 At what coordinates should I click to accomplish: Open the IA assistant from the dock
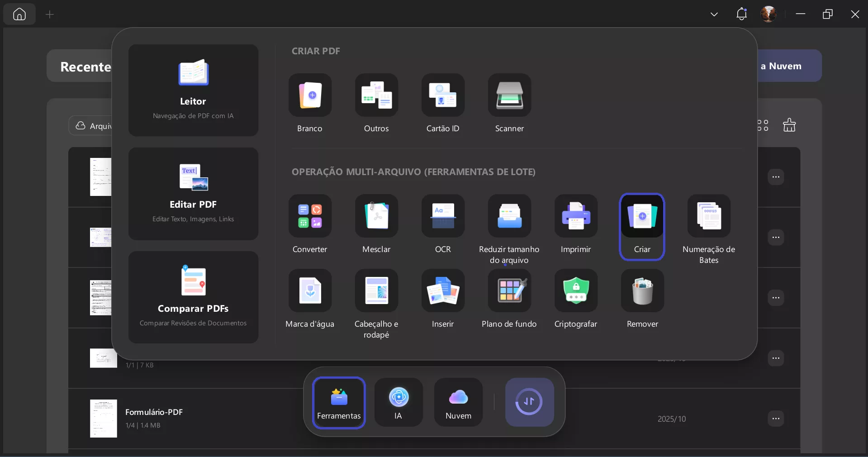pyautogui.click(x=398, y=402)
